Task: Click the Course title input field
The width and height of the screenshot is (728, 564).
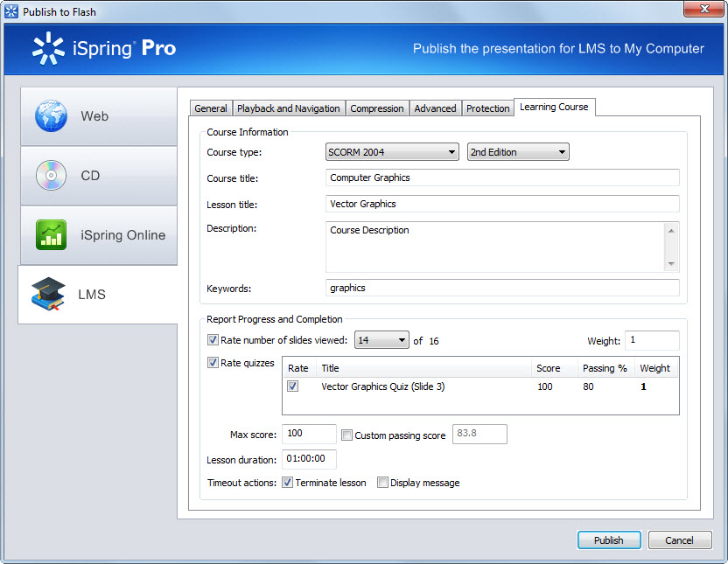Action: [x=502, y=178]
